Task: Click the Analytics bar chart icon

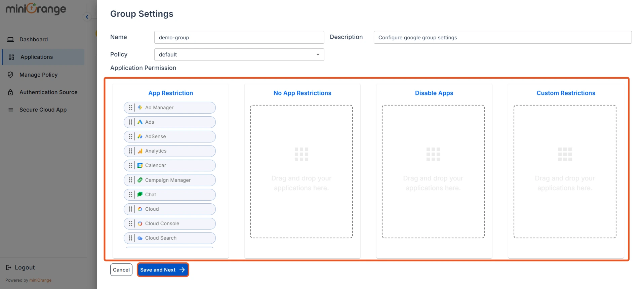Action: (x=140, y=151)
